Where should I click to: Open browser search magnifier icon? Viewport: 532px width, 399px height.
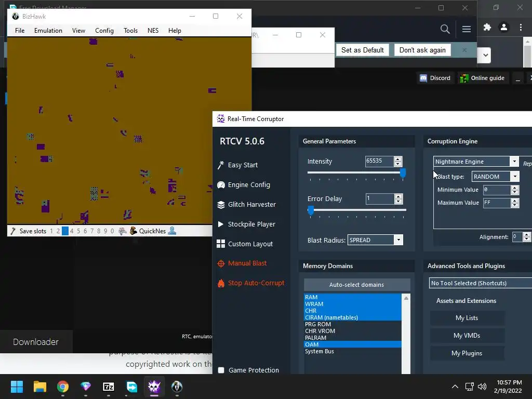pyautogui.click(x=445, y=29)
